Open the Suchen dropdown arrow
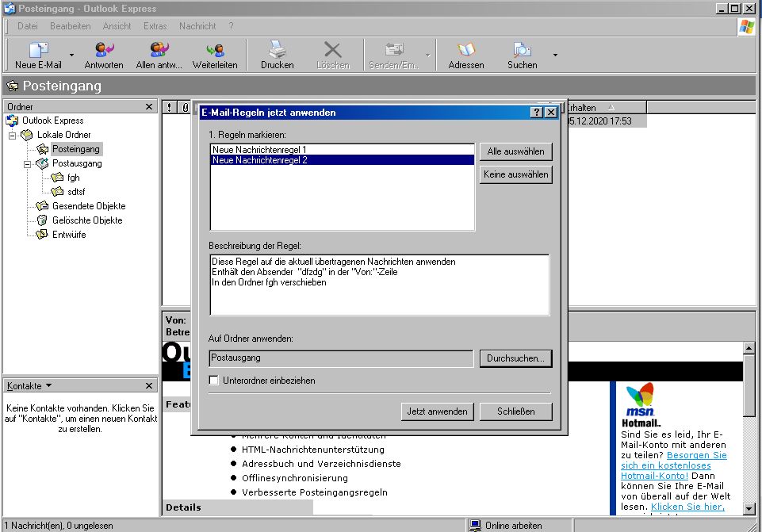This screenshot has height=532, width=762. pyautogui.click(x=555, y=55)
